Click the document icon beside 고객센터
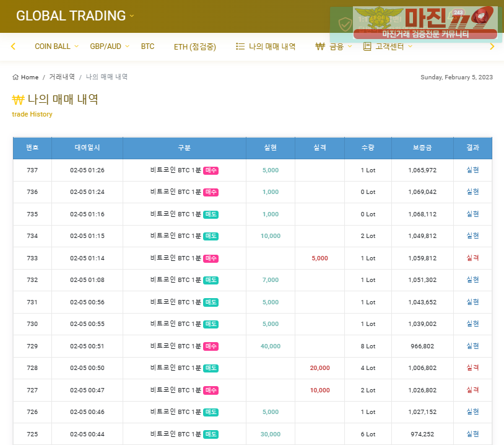This screenshot has width=504, height=445. pos(367,46)
